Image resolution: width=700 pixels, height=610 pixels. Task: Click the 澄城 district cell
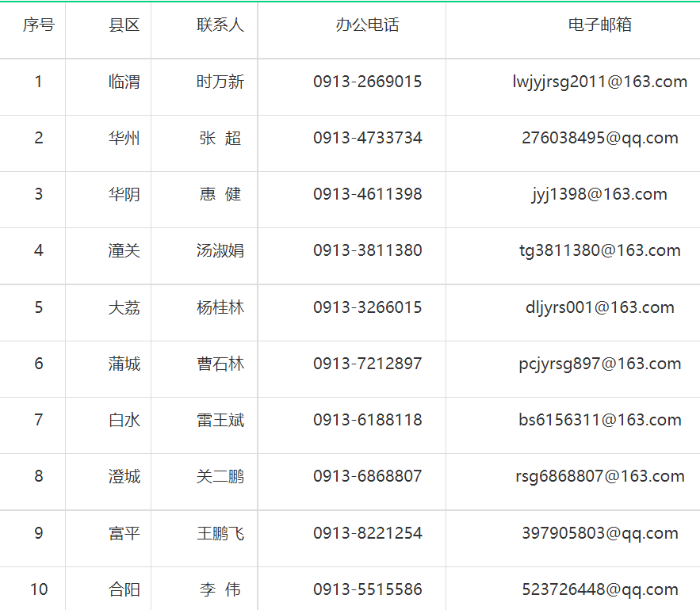[124, 476]
